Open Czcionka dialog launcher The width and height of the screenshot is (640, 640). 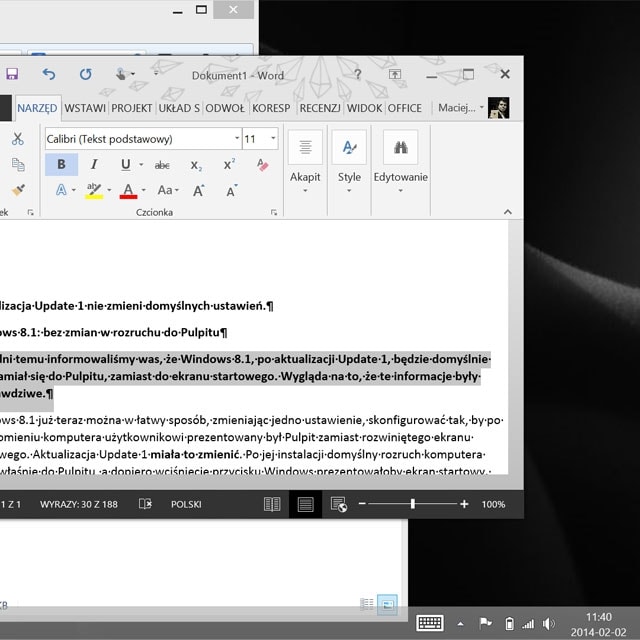coord(274,212)
